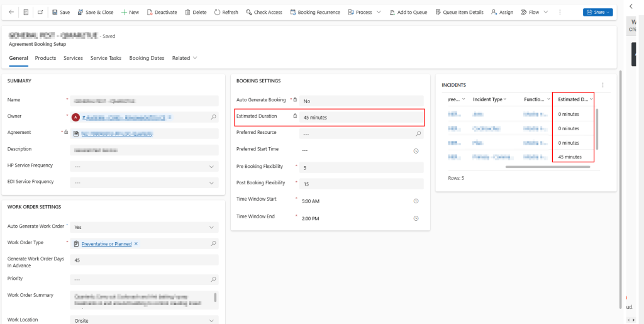Click the Refresh command icon
Viewport: 644px width, 324px height.
(x=218, y=12)
